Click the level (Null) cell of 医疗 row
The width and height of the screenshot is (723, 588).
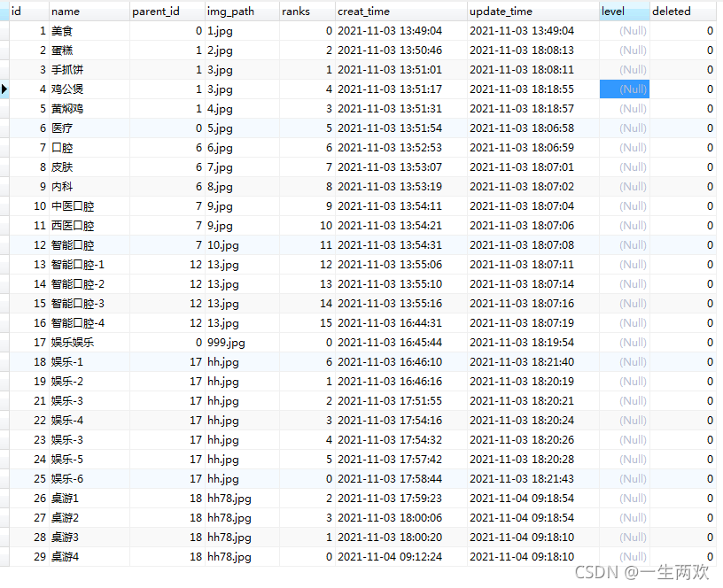(x=625, y=128)
